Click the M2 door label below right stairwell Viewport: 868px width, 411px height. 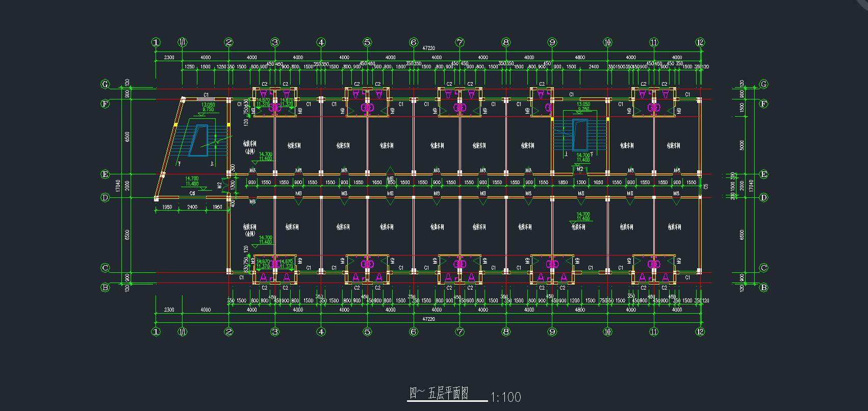pyautogui.click(x=580, y=169)
